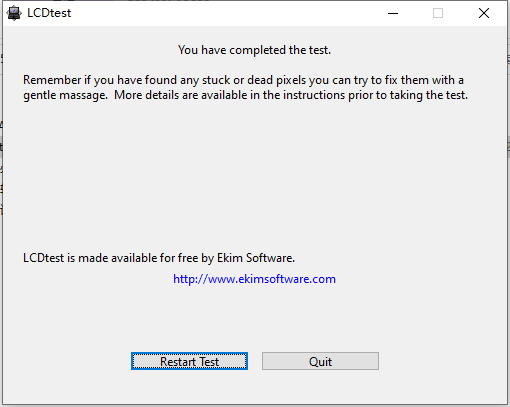Close the LCDtest window with the X
The height and width of the screenshot is (407, 510).
484,13
